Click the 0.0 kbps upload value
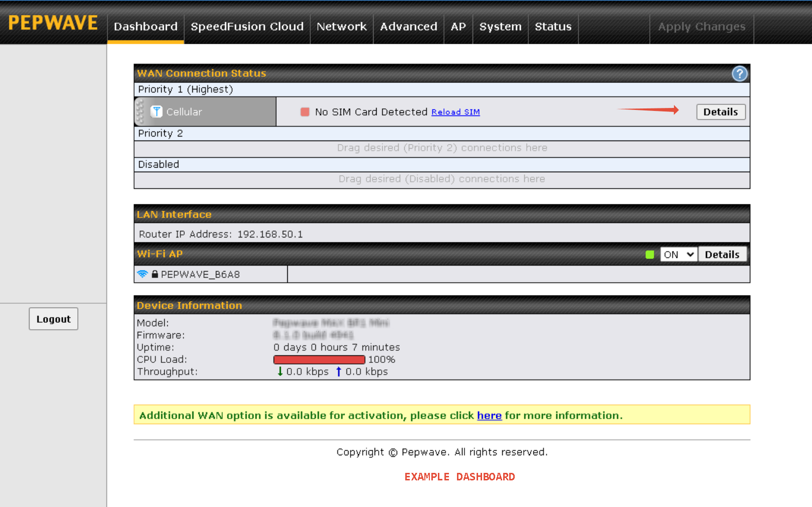 (367, 371)
